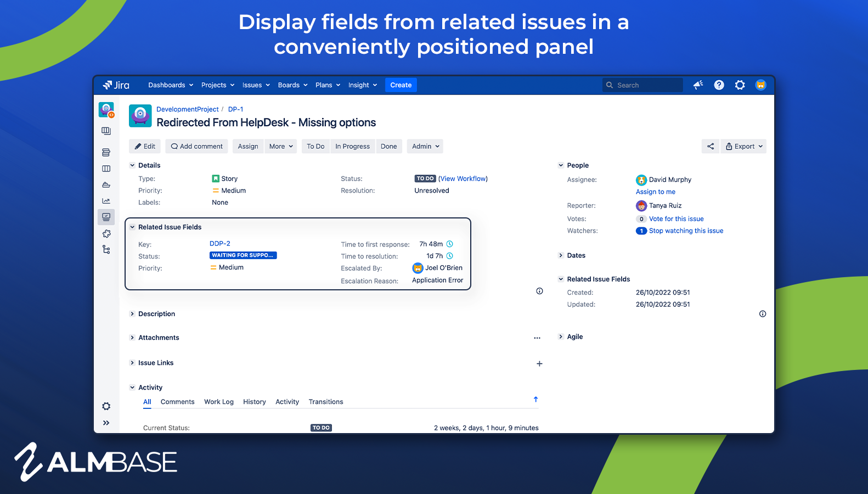868x494 pixels.
Task: Click the View Workflow link
Action: [463, 179]
